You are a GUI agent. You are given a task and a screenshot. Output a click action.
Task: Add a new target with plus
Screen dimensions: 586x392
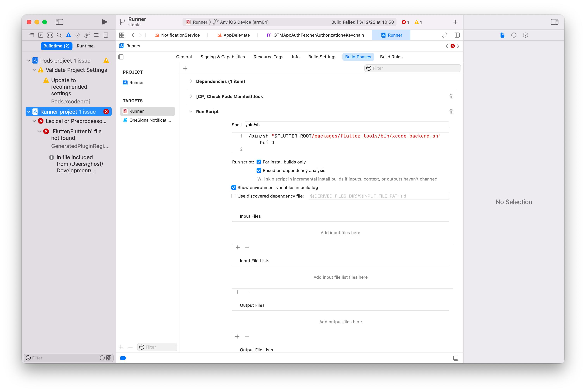tap(121, 347)
